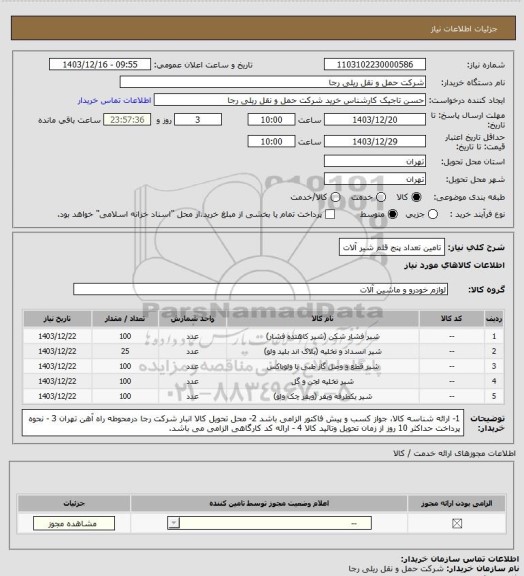The width and height of the screenshot is (524, 576).
Task: Click the نام دستگاه خریدار field
Action: (273, 82)
